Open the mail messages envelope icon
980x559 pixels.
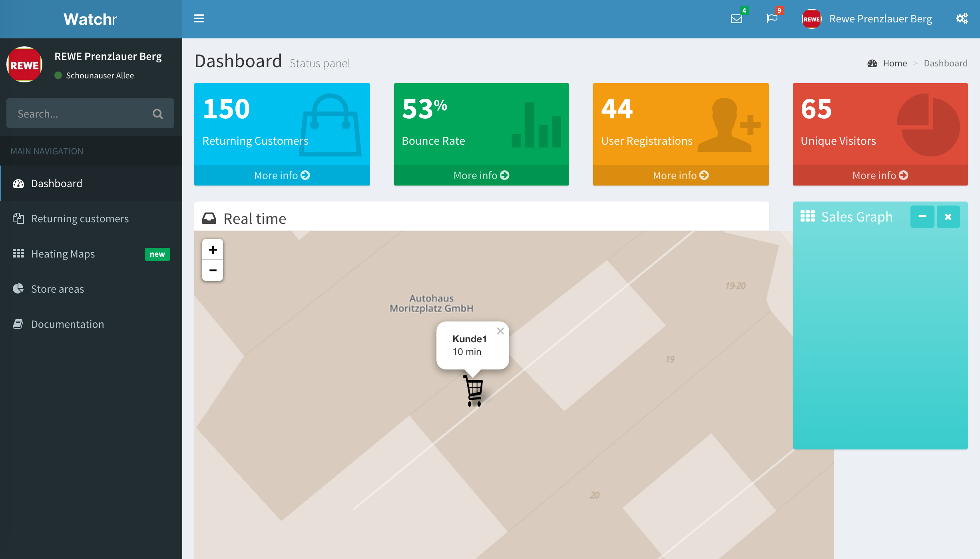coord(736,19)
